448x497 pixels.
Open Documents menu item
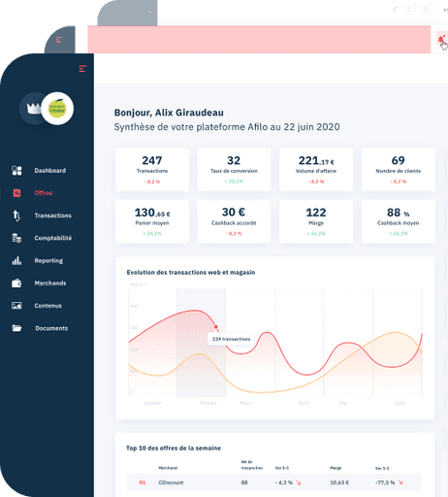51,328
